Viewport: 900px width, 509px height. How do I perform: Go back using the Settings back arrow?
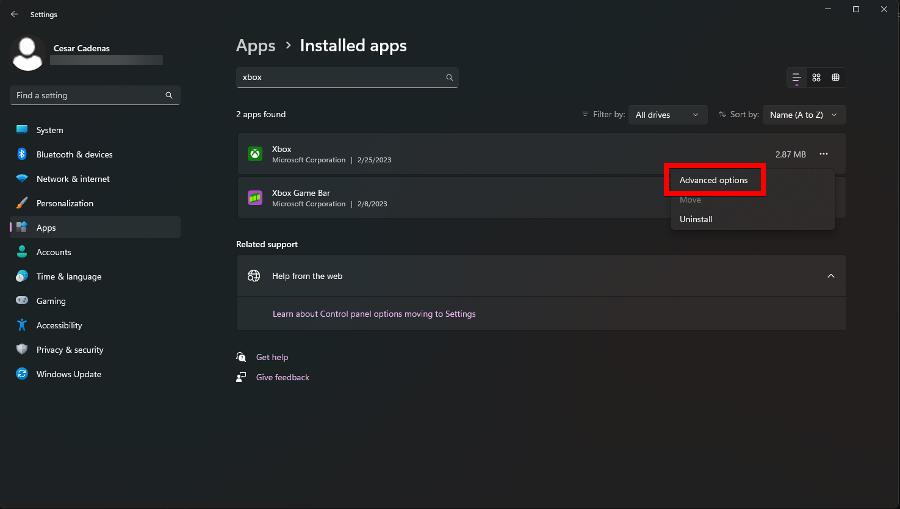[14, 14]
